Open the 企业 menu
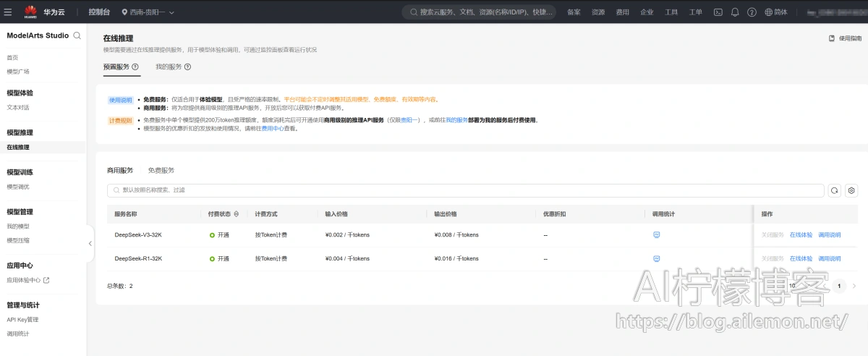This screenshot has width=868, height=356. [647, 12]
